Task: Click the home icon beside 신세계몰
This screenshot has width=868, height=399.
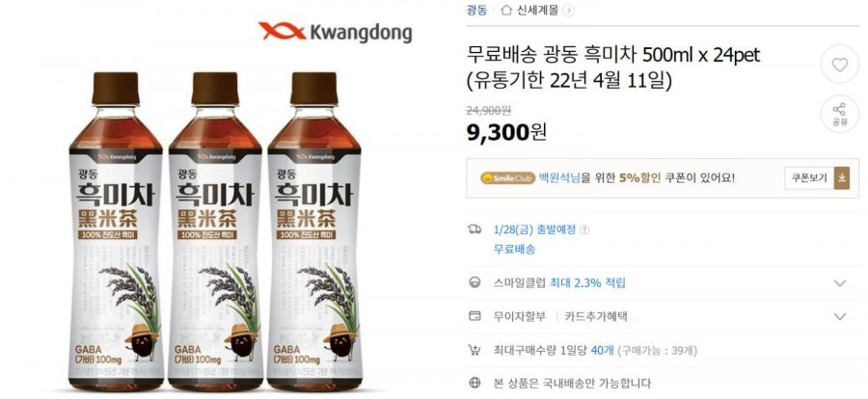Action: [505, 10]
